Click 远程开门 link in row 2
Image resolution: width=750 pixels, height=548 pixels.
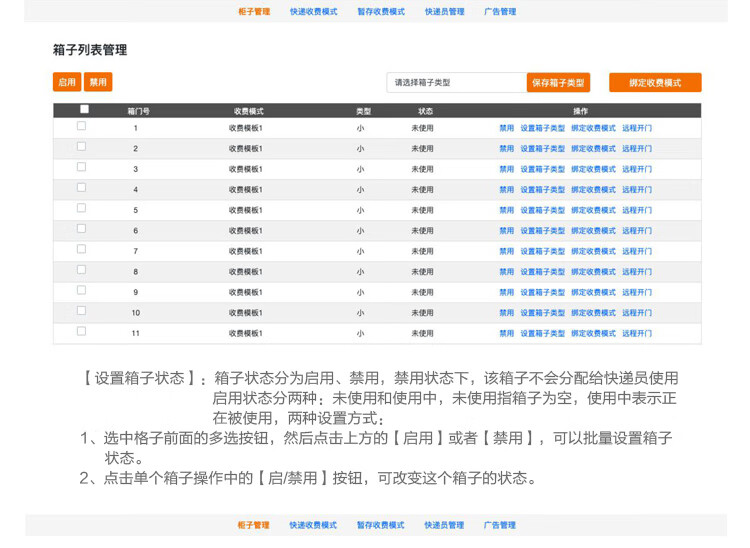tap(636, 149)
